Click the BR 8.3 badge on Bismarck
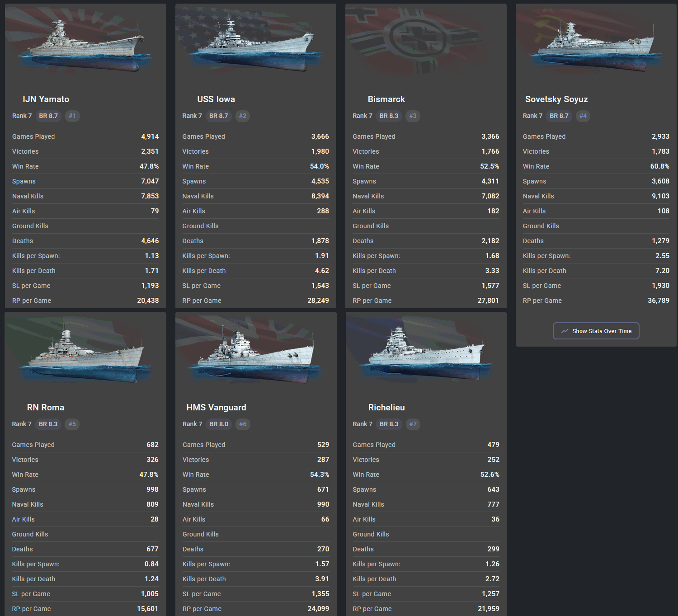 [389, 116]
